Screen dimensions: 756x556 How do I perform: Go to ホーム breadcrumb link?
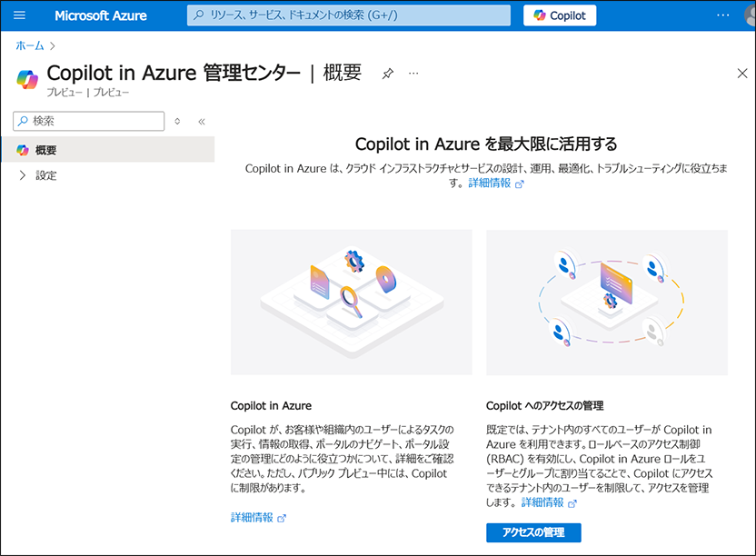point(30,45)
